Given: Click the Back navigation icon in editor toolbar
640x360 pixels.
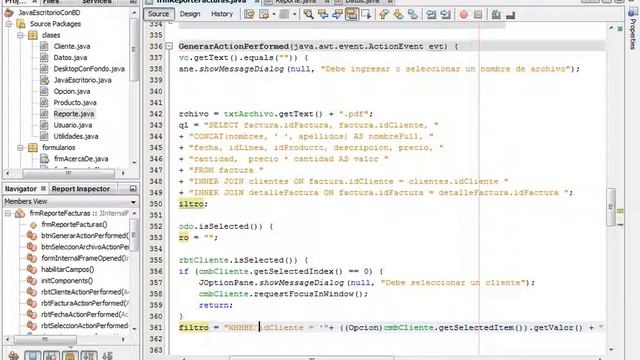Looking at the screenshot, I should pos(264,15).
